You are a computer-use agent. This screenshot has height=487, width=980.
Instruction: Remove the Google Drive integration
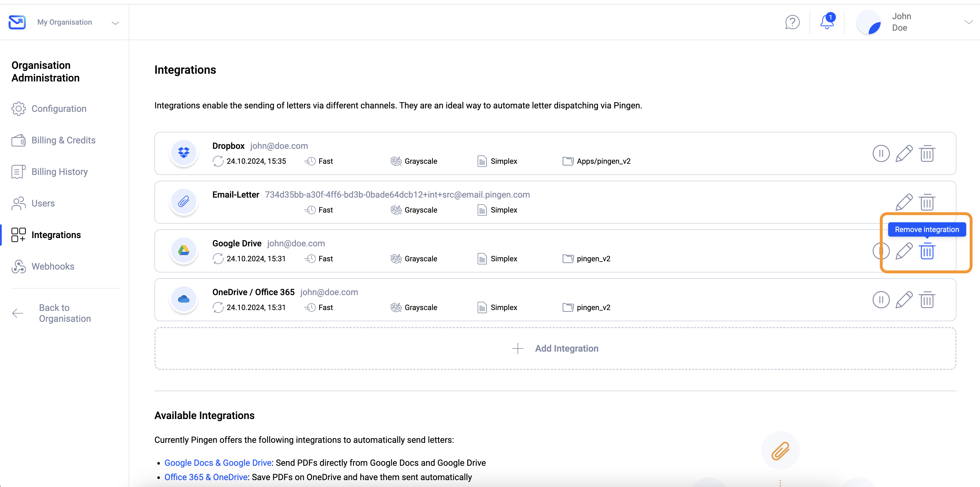click(927, 251)
